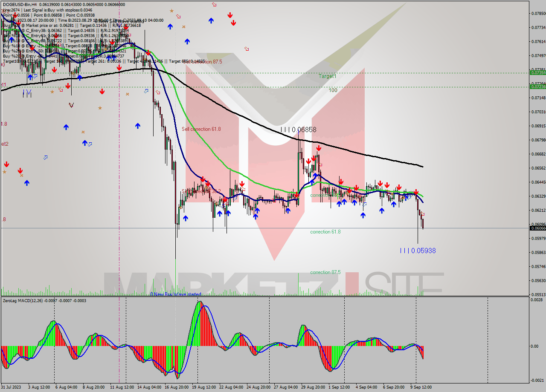Click the 6 Sep 20:00 time label
Screen dimensions: 546x392
coord(394,387)
